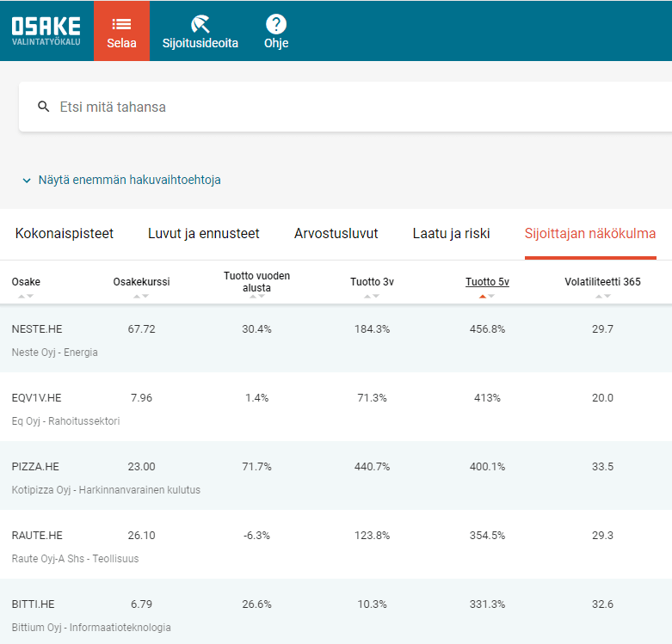
Task: Open the Ohje help page
Action: point(276,31)
